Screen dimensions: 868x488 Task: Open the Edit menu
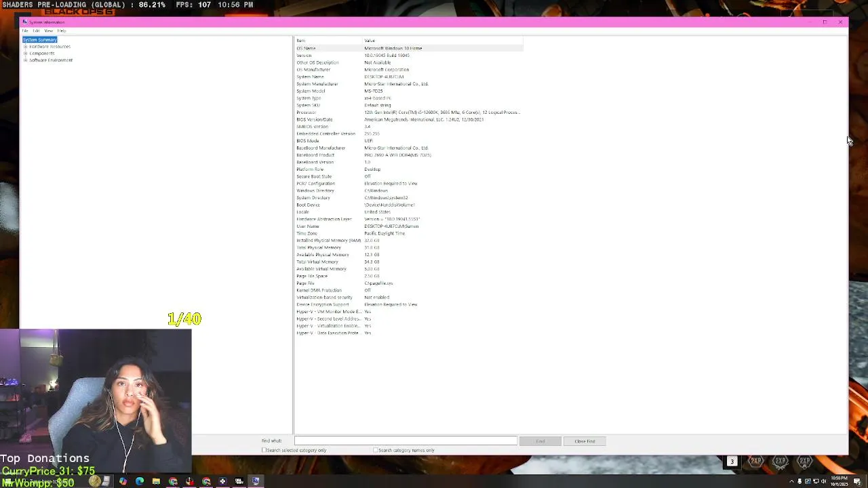[37, 31]
